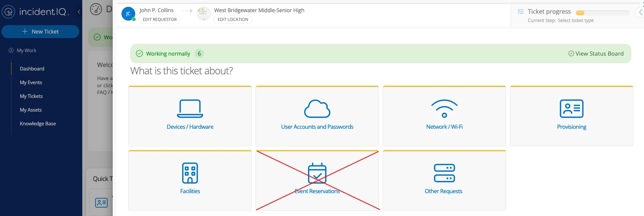Open My Assets in the sidebar

(31, 110)
